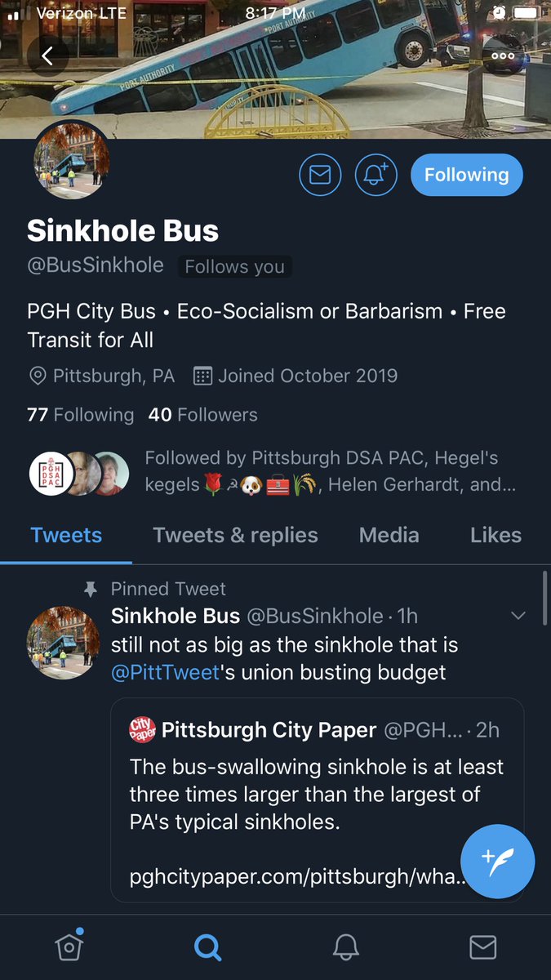This screenshot has height=980, width=551.
Task: Toggle tweet notifications bell icon
Action: 375,175
